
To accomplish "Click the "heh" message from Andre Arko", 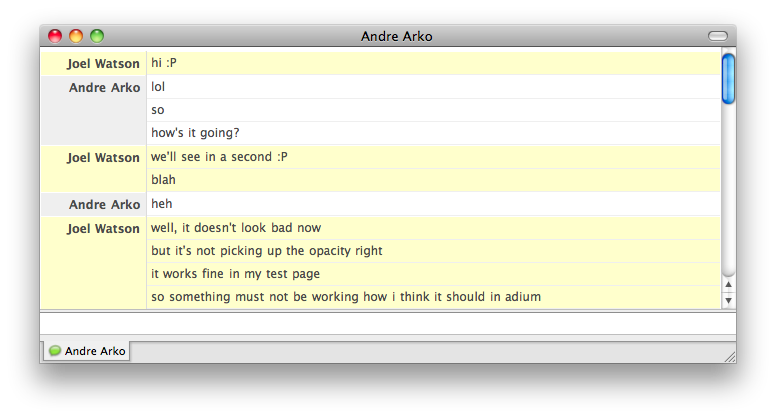I will (162, 204).
